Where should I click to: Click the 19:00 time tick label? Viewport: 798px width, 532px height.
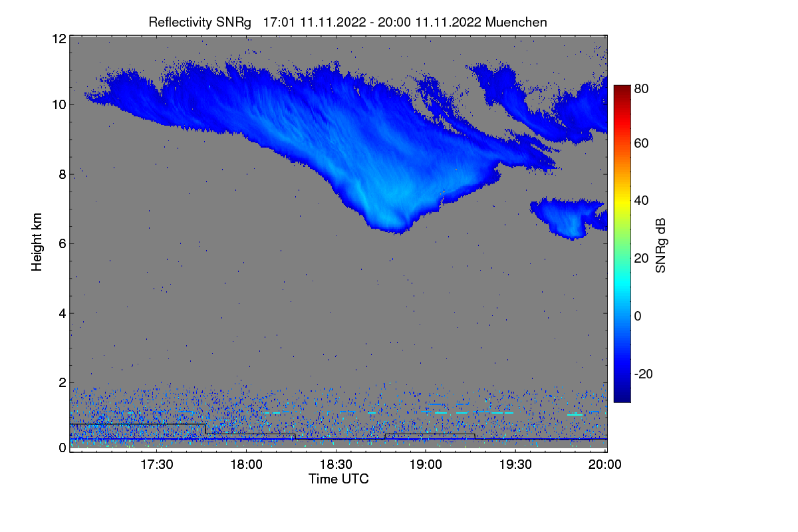click(x=426, y=465)
